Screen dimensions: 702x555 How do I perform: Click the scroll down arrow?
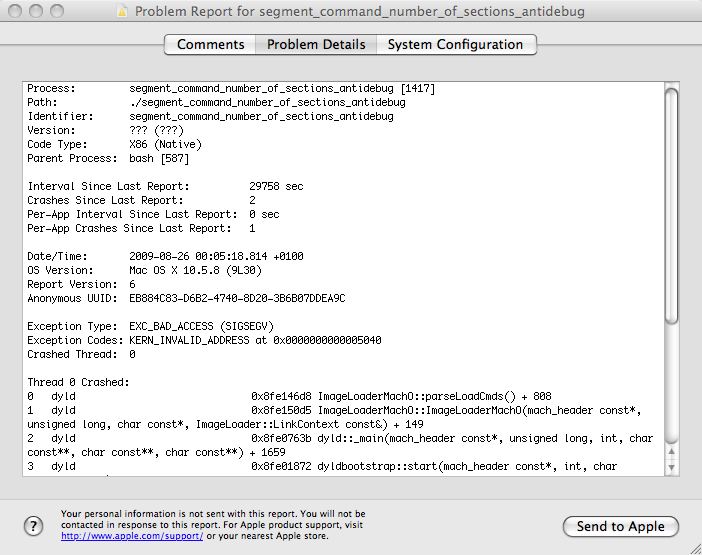pos(672,466)
